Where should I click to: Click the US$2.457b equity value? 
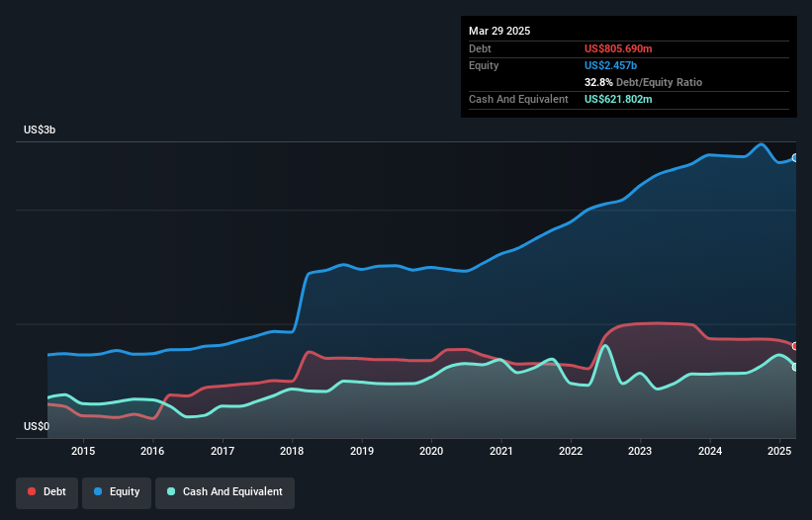[x=610, y=65]
